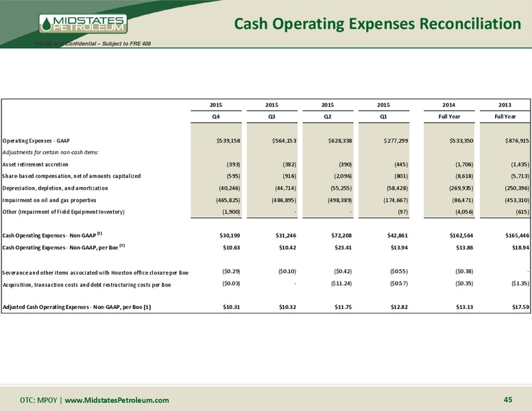Click the $539,158 GAAP value for Q4
Viewport: 532px width, 411px height.
pos(228,140)
